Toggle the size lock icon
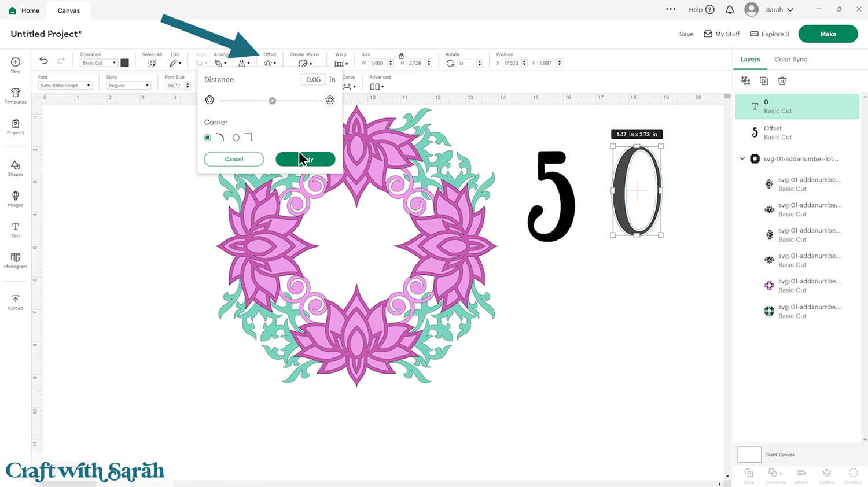 (x=401, y=56)
